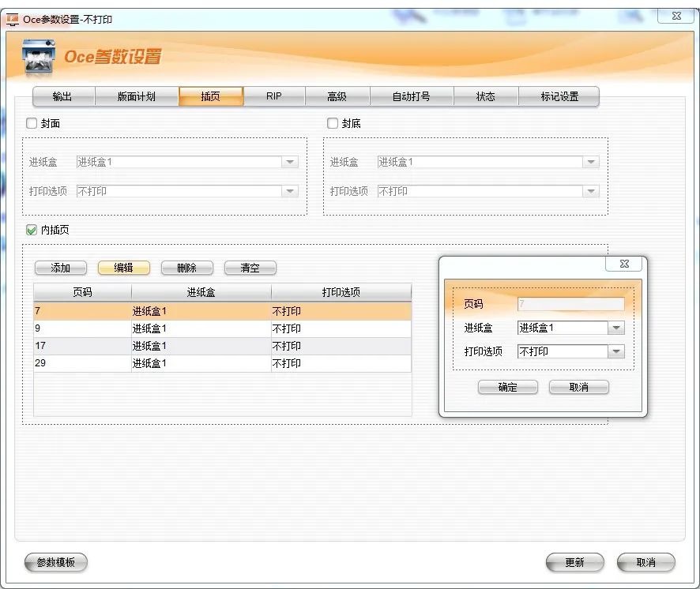
Task: Enable the 封底 checkbox
Action: [333, 123]
